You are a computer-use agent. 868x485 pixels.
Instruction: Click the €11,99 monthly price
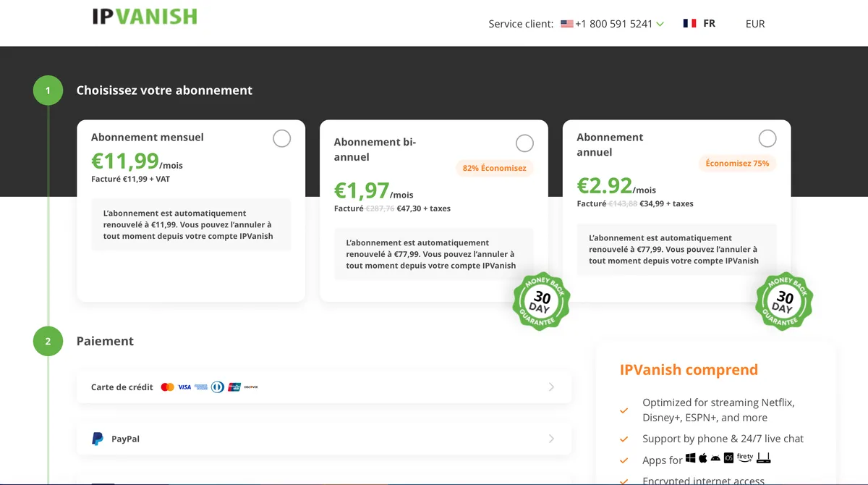click(x=125, y=161)
